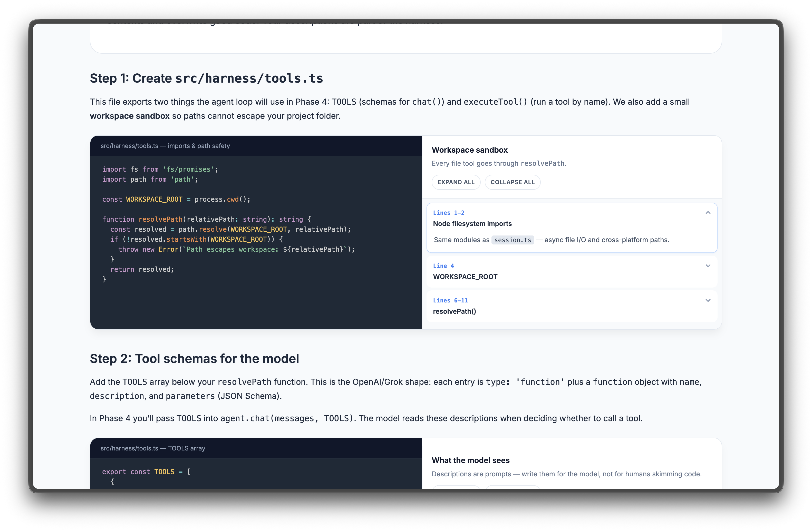Collapse the Lines 1–2 Node filesystem imports section
The height and width of the screenshot is (531, 812).
point(572,218)
